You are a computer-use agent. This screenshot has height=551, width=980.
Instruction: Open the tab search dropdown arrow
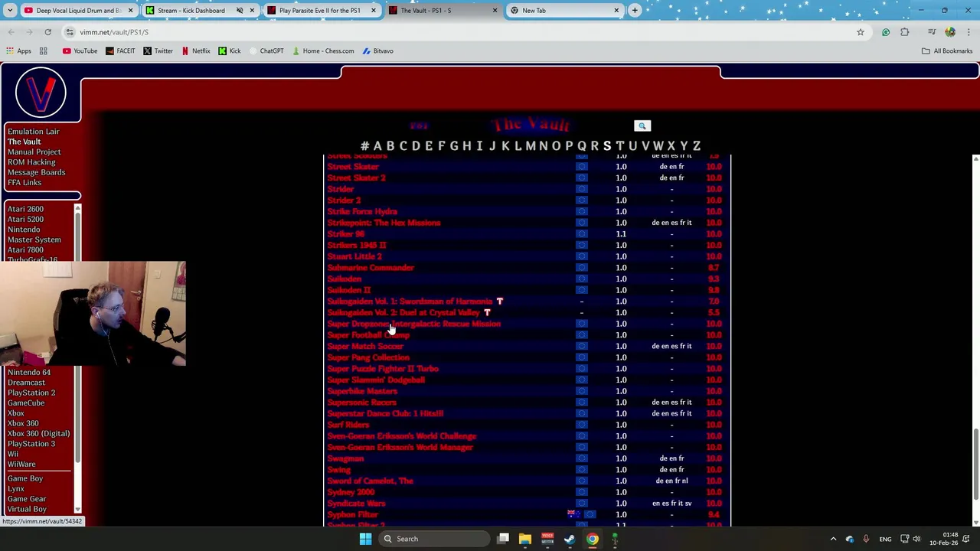point(11,11)
